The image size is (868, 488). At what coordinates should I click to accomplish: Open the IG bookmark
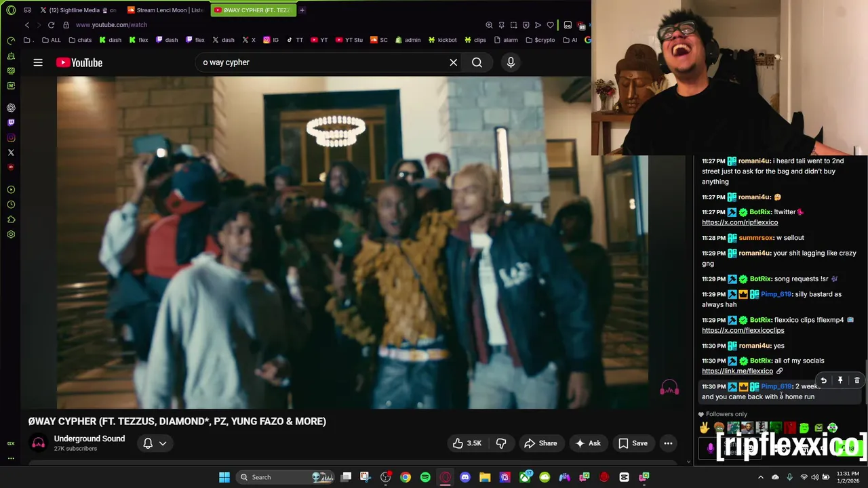(271, 40)
